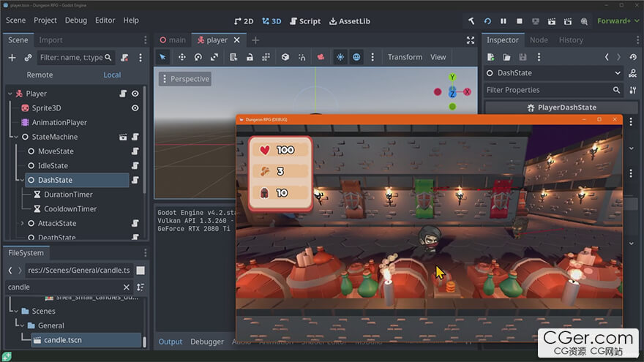This screenshot has height=362, width=644.
Task: Collapse General folder in FileSystem
Action: coord(22,325)
